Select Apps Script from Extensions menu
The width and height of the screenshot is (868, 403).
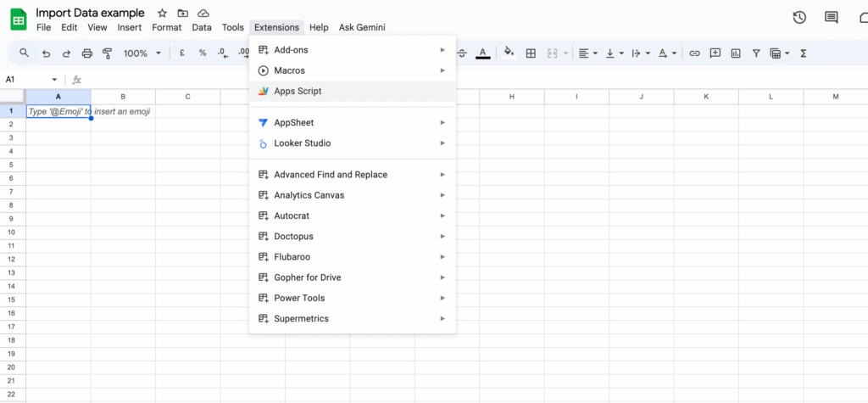tap(298, 91)
